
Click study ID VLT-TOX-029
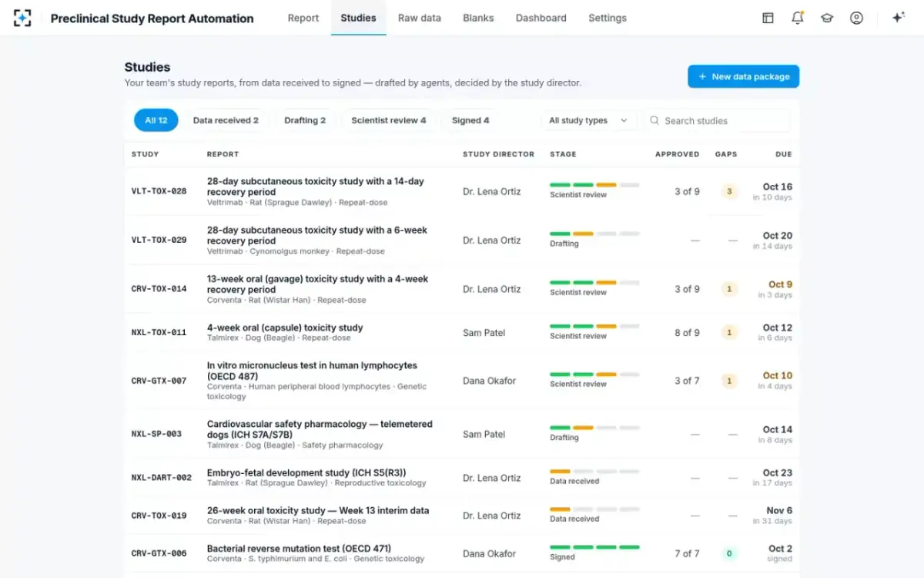pos(159,240)
